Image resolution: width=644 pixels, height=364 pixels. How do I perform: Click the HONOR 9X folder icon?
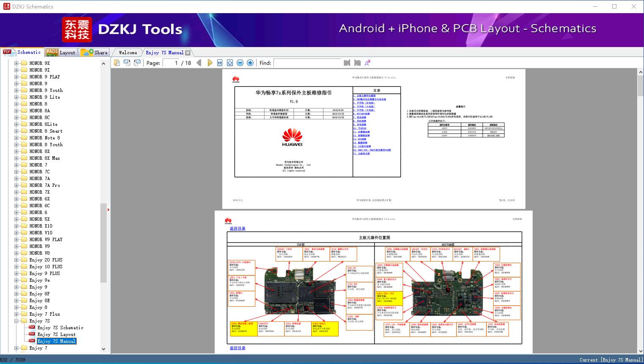(24, 63)
